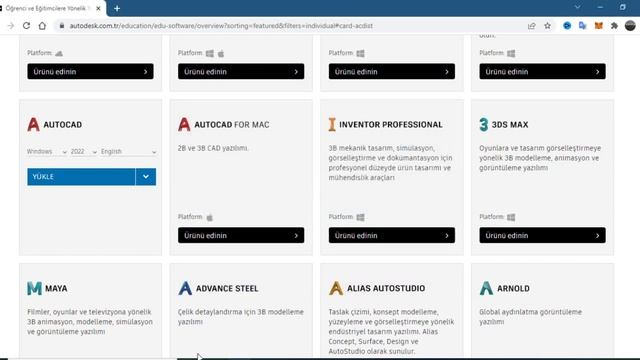Click Ürünü edinin for 3DS Max
The height and width of the screenshot is (360, 640).
(x=542, y=236)
